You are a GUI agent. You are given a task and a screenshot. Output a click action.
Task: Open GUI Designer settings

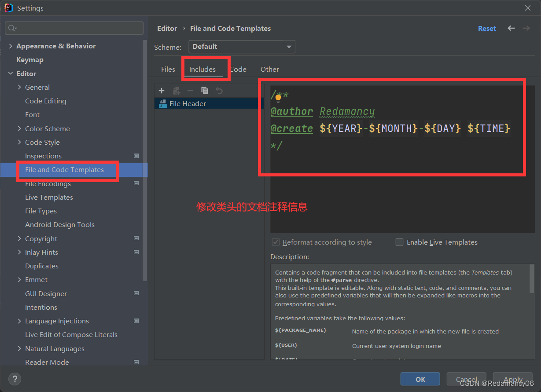click(x=46, y=293)
